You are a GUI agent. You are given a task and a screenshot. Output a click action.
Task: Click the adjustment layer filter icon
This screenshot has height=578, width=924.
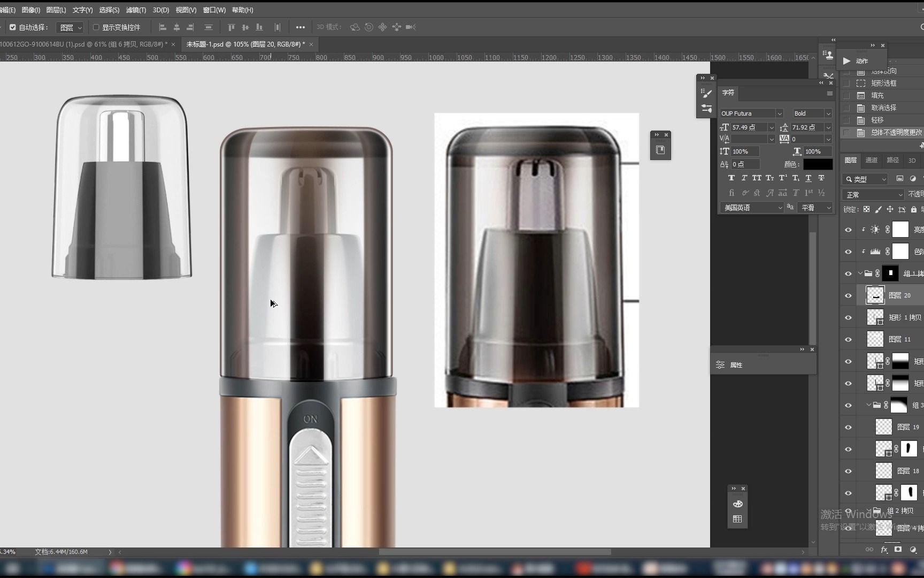pyautogui.click(x=913, y=179)
